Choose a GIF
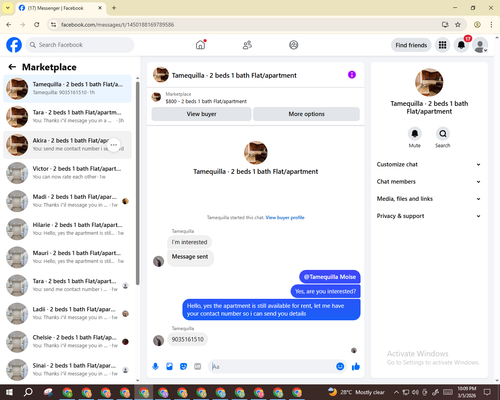500x400 pixels. tap(198, 367)
